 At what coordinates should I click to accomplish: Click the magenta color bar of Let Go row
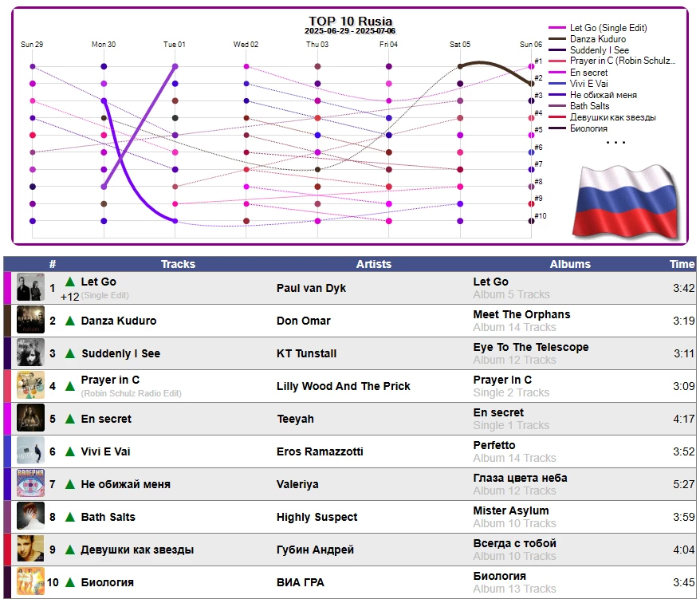click(7, 288)
